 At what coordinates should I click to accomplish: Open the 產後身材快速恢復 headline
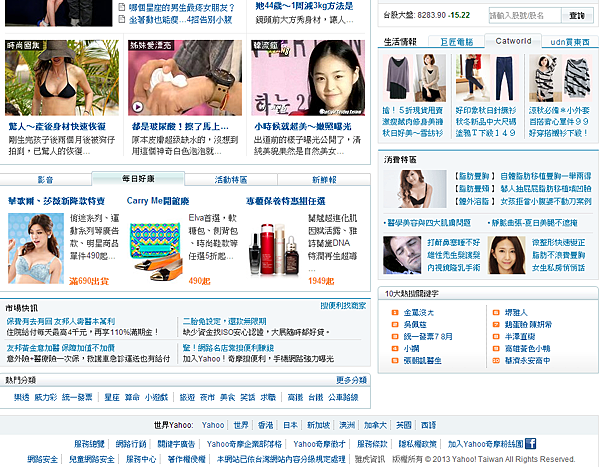[57, 127]
